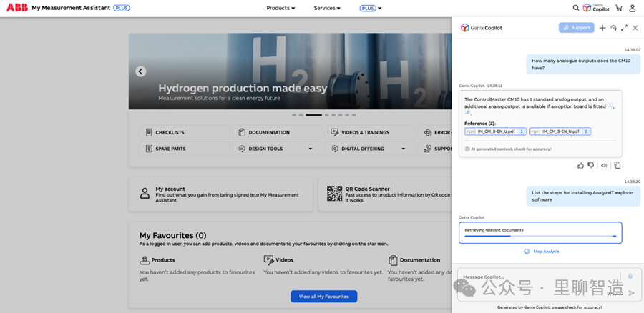Open the user profile icon in header
The width and height of the screenshot is (644, 313).
pyautogui.click(x=632, y=8)
